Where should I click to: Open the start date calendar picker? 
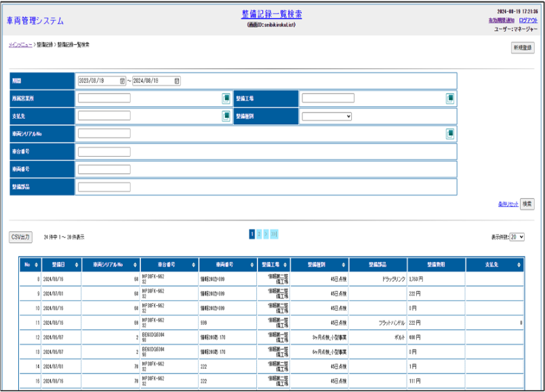123,81
